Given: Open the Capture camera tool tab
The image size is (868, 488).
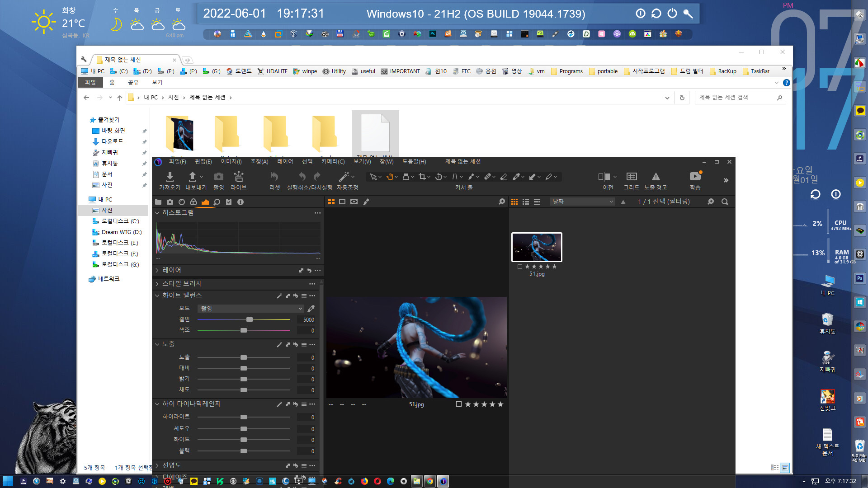Looking at the screenshot, I should 170,202.
